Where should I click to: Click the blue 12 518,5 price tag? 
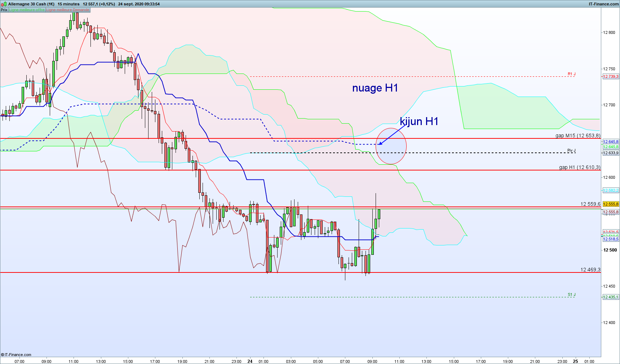[611, 239]
